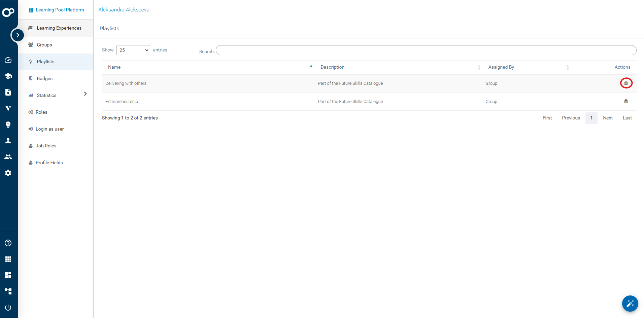The width and height of the screenshot is (644, 318).
Task: Open Aleksandra Alekseeva user link
Action: tap(124, 10)
